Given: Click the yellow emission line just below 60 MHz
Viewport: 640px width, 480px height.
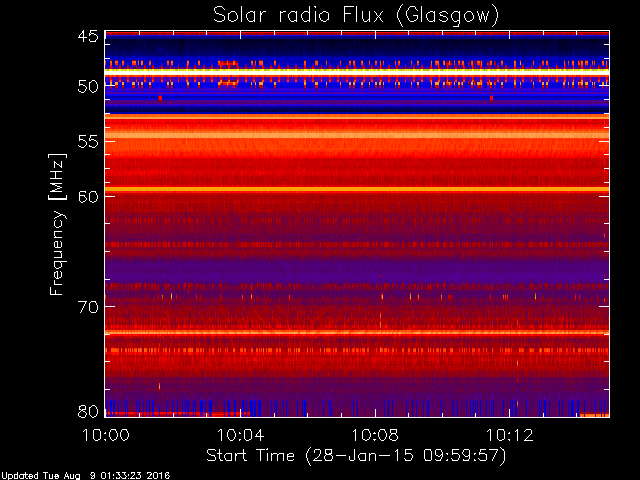Looking at the screenshot, I should coord(357,189).
